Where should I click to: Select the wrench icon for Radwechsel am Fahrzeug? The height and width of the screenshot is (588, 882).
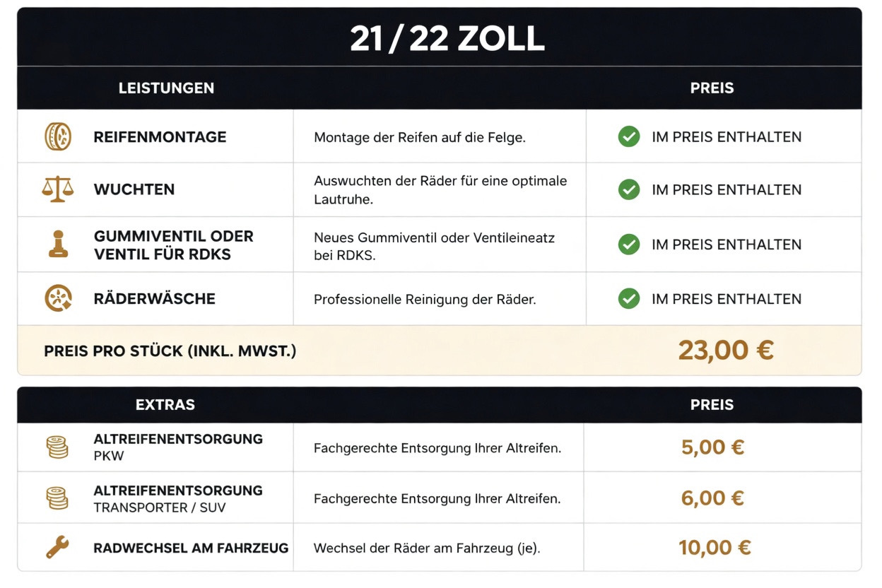58,548
